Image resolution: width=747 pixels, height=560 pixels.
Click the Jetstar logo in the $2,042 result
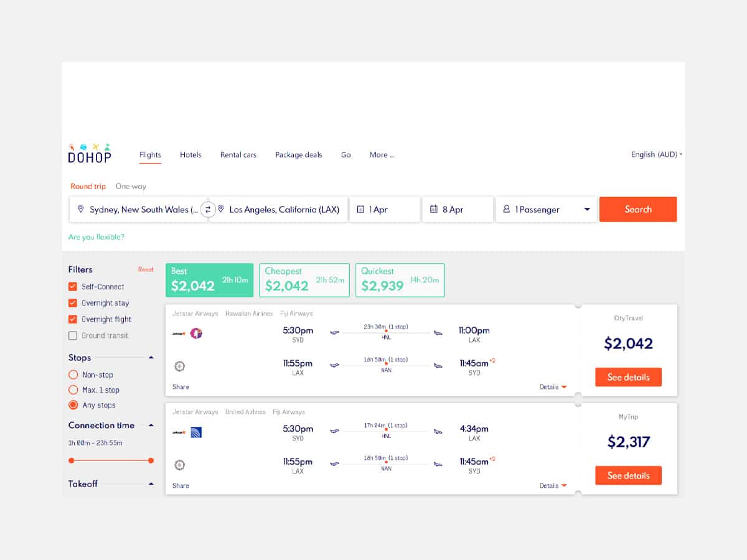179,334
